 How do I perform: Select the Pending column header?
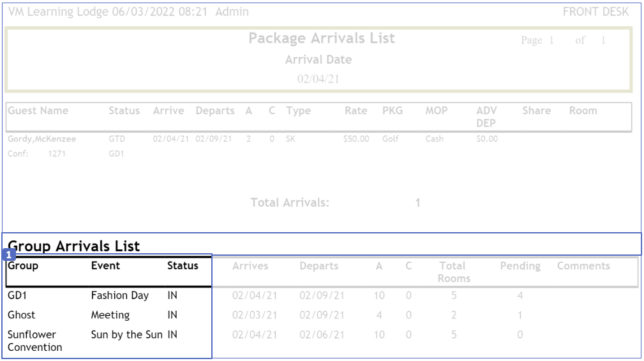point(520,266)
